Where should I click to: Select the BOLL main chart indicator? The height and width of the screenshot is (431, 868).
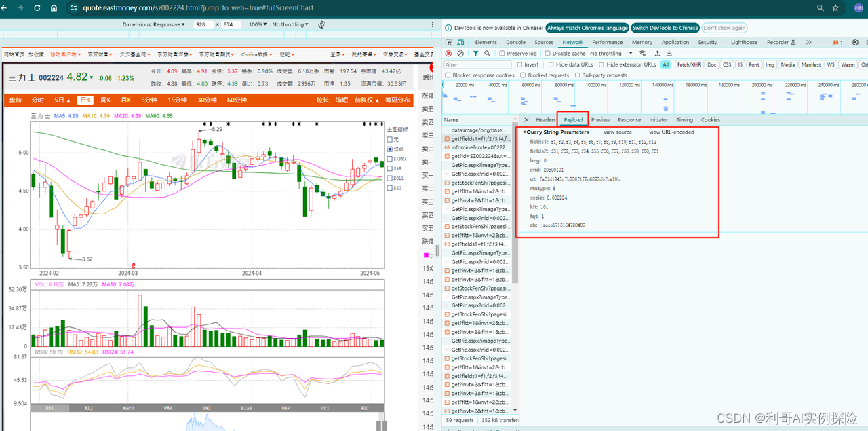[389, 179]
